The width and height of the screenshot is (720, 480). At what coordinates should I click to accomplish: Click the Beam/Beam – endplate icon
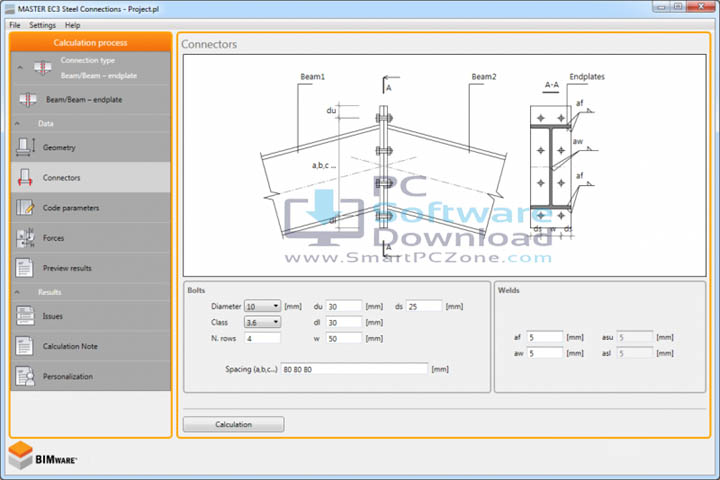point(28,99)
